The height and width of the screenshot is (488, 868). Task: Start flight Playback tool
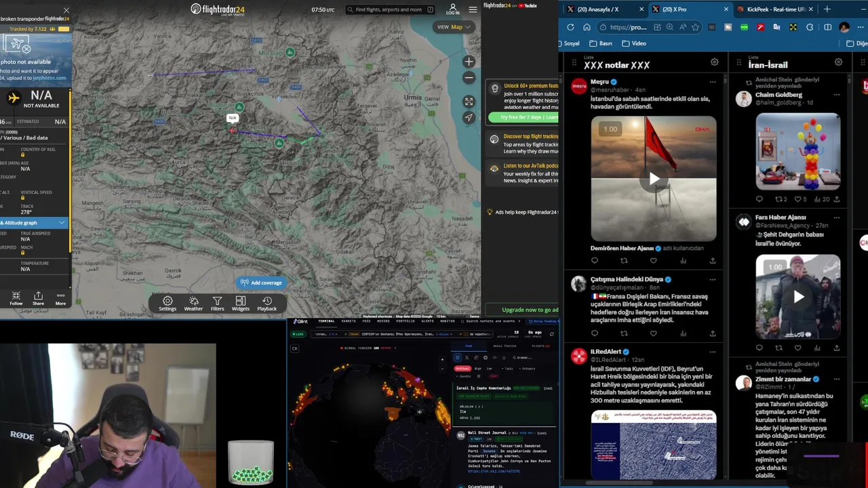267,304
